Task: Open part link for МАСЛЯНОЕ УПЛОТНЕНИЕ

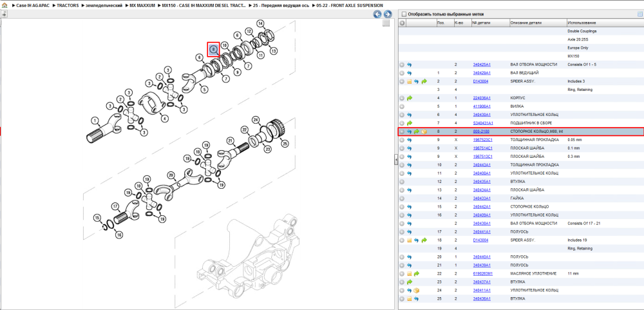Action: pos(482,273)
